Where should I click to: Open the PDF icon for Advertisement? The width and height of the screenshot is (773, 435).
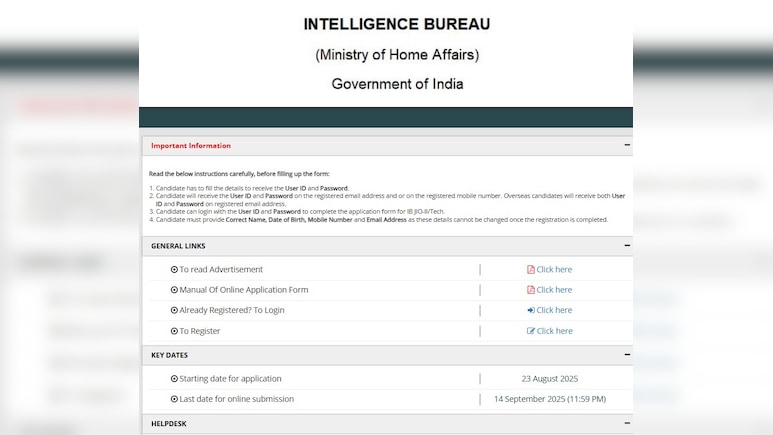531,270
